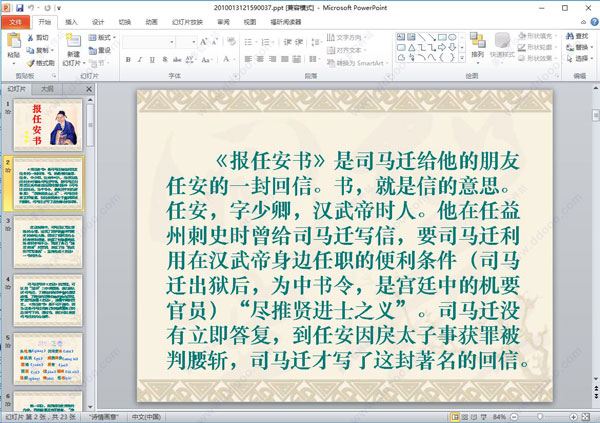Select the Right Arrow shape
This screenshot has width=600, height=423.
[x=442, y=47]
